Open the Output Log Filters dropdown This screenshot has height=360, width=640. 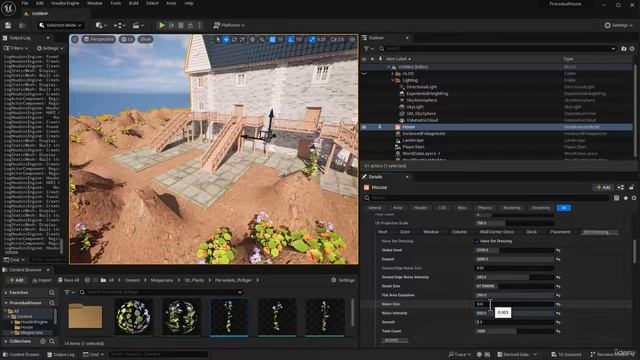pyautogui.click(x=16, y=48)
